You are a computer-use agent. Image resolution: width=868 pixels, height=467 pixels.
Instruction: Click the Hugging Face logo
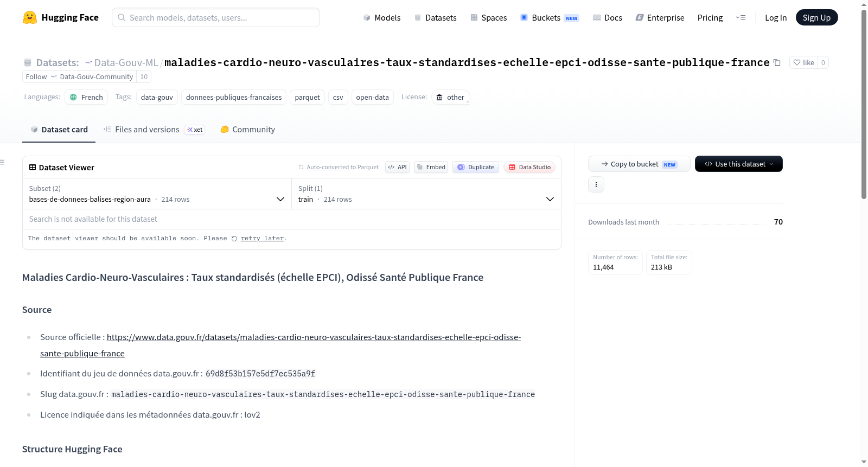pos(60,17)
